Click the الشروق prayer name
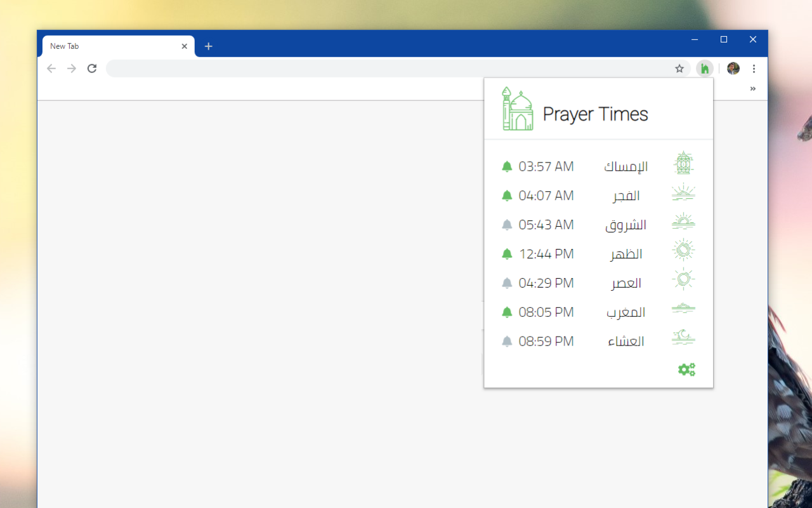The height and width of the screenshot is (508, 812). [x=625, y=225]
